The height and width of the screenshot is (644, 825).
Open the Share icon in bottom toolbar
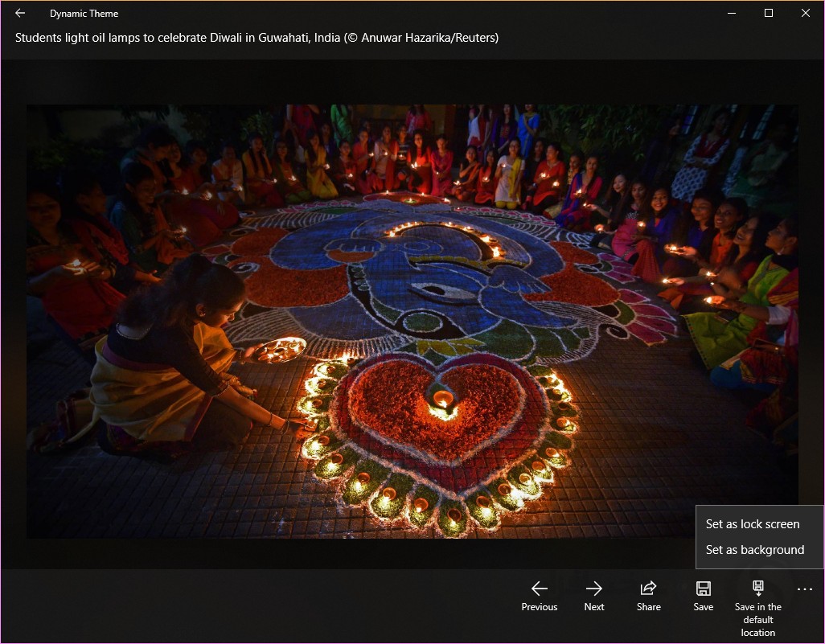point(648,589)
